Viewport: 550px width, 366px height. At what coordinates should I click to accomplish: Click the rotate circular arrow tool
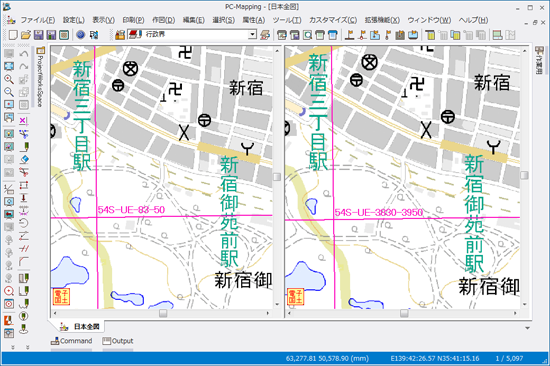tap(24, 223)
